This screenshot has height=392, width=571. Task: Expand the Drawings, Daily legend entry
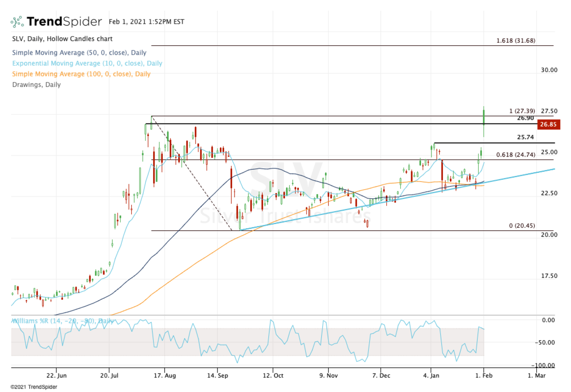click(36, 85)
